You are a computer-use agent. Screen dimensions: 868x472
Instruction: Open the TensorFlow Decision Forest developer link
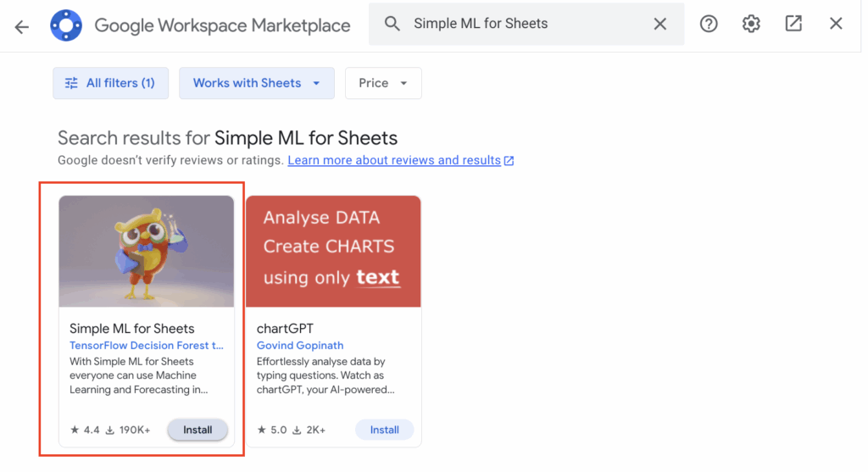tap(146, 346)
